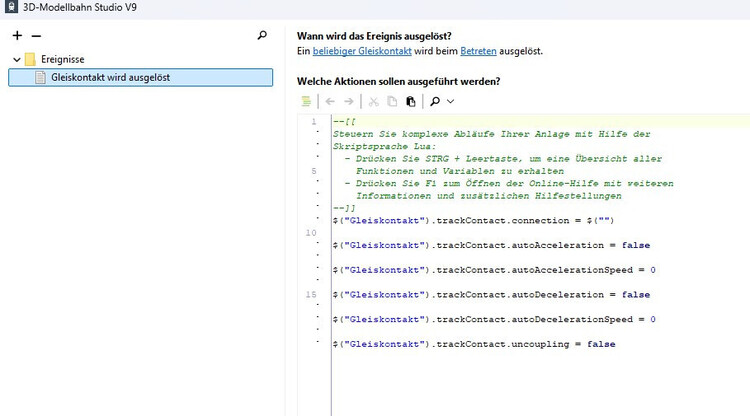
Task: Select the Ereignisse folder
Action: [x=62, y=59]
